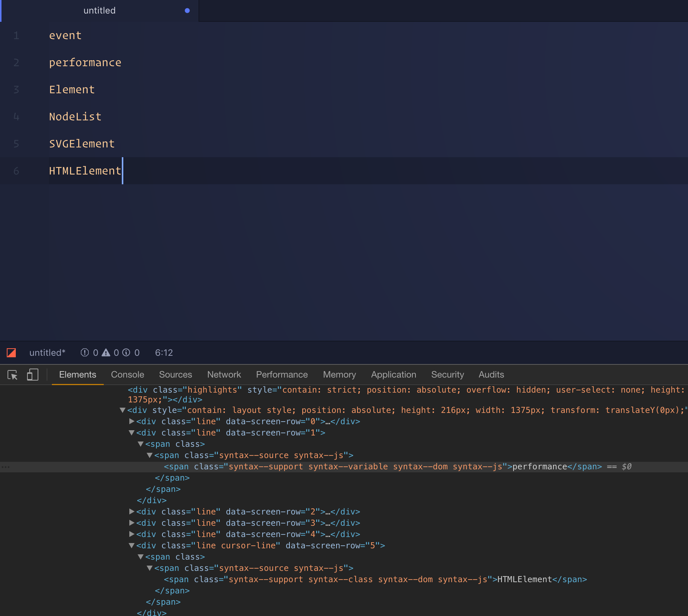Click line number 4 in the gutter
Screen dimensions: 688x616
(x=16, y=117)
